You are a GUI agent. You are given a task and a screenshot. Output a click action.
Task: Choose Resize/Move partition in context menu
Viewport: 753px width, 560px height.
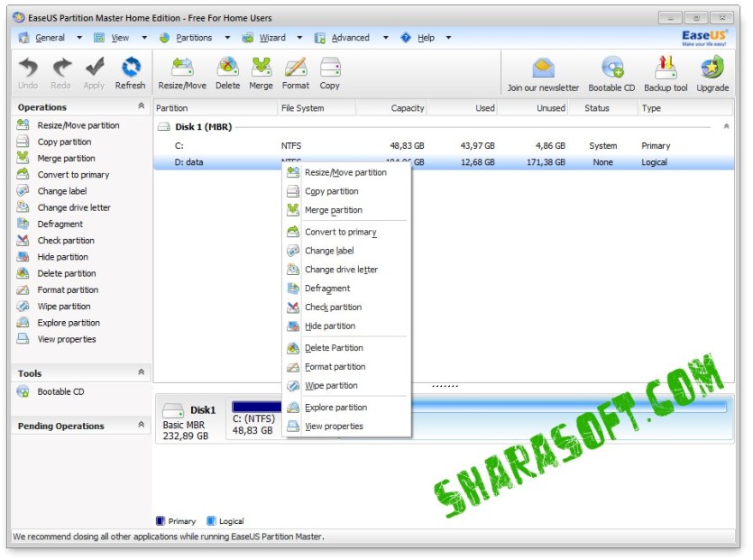345,172
